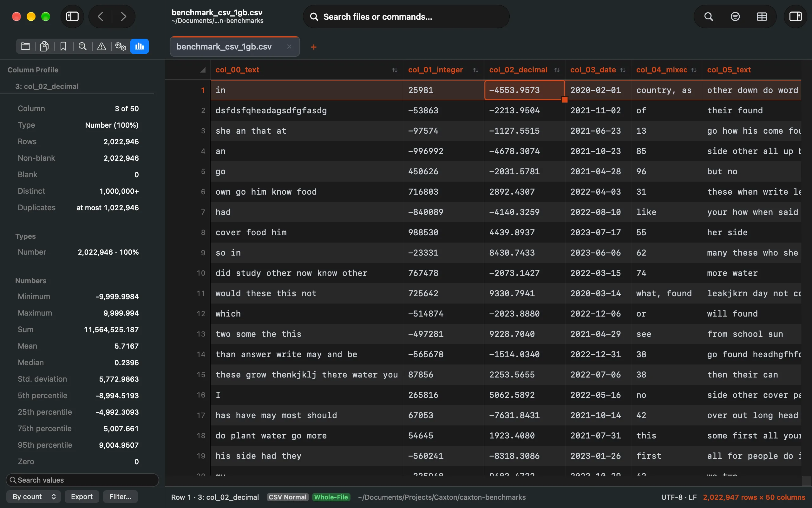
Task: Open the find magnifier sidebar panel
Action: tap(82, 46)
